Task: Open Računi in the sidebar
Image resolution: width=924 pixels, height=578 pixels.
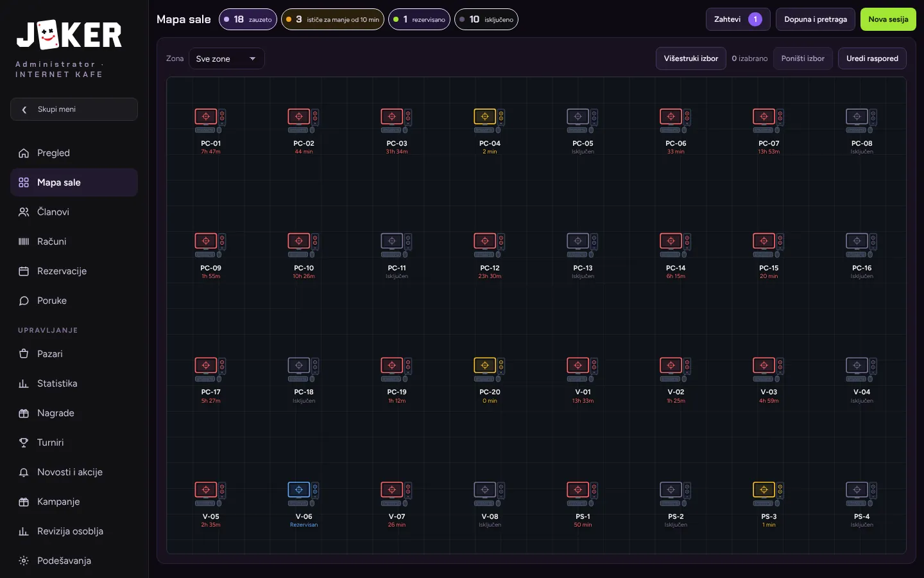Action: [74, 241]
